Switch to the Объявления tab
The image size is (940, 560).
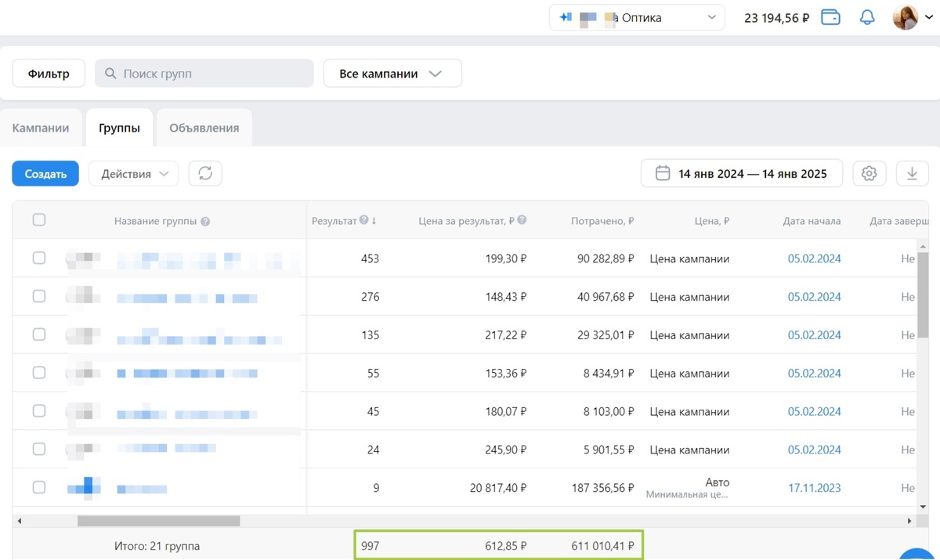204,128
